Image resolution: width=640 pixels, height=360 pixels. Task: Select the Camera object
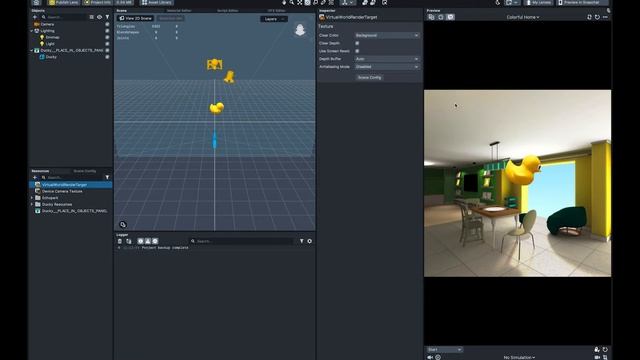[47, 24]
